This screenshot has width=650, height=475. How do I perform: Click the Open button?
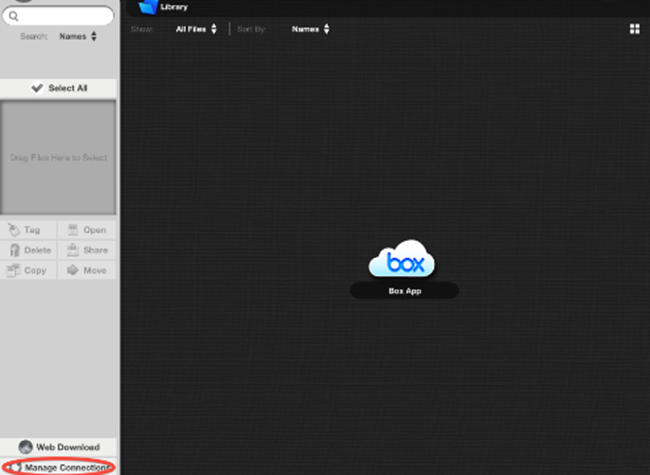click(x=87, y=230)
